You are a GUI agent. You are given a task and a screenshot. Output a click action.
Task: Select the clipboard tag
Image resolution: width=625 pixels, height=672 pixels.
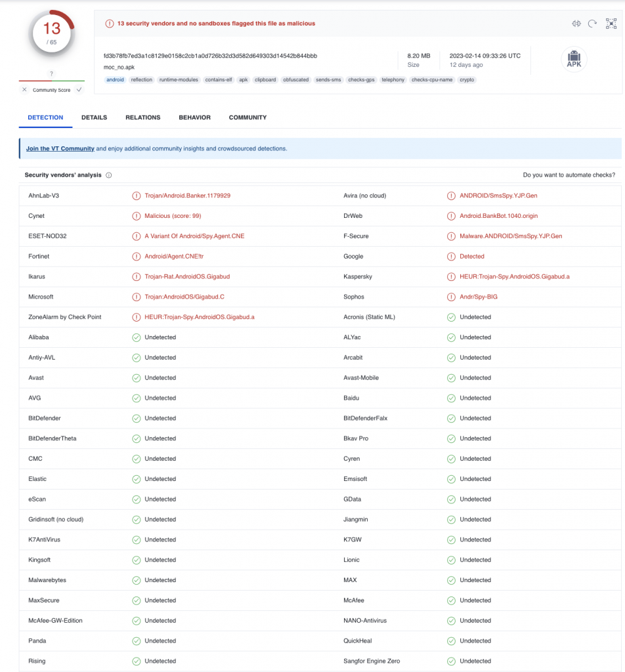pyautogui.click(x=265, y=79)
